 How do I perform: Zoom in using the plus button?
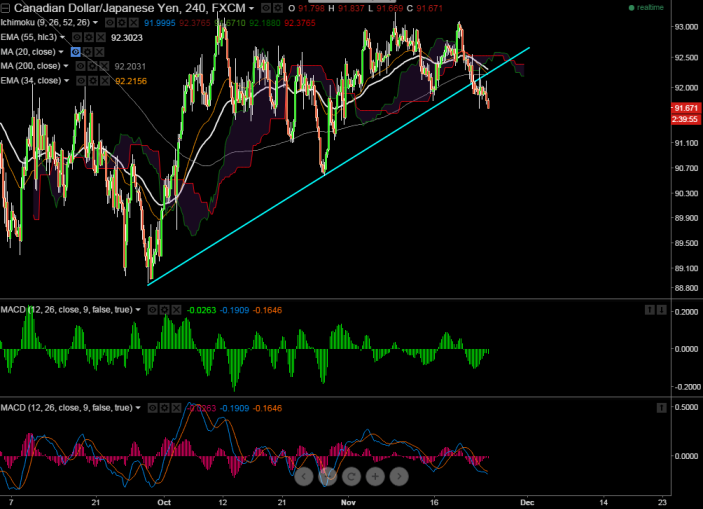[x=375, y=476]
